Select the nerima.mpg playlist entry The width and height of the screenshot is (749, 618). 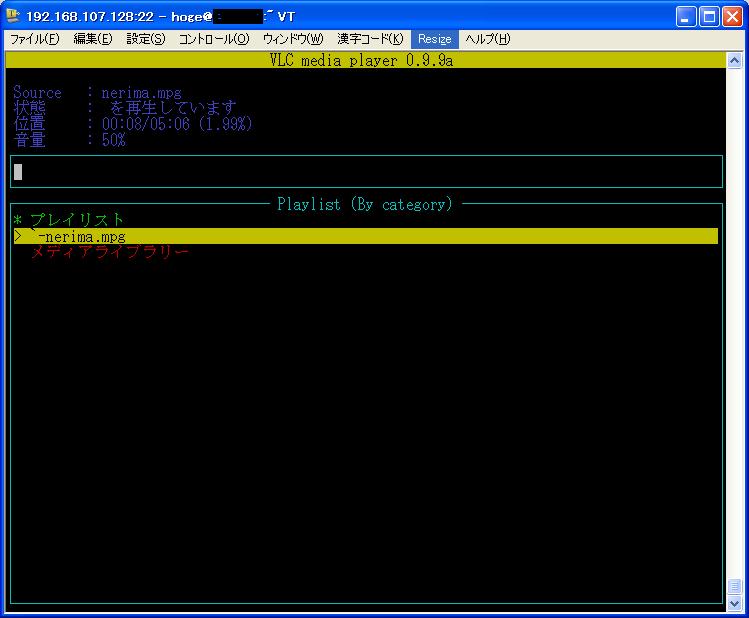pos(366,236)
